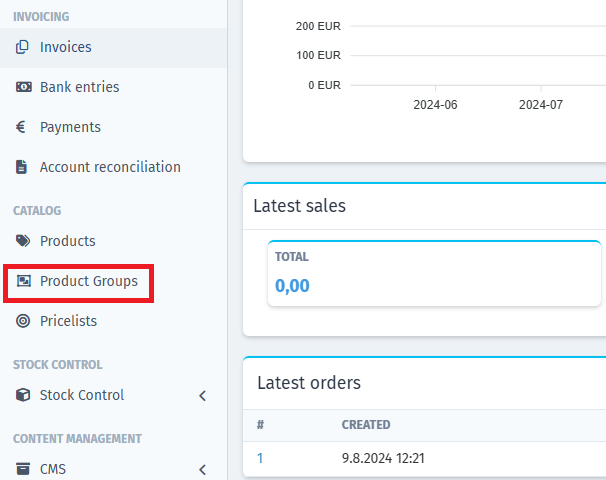
Task: Click the Product Groups image icon
Action: point(24,281)
